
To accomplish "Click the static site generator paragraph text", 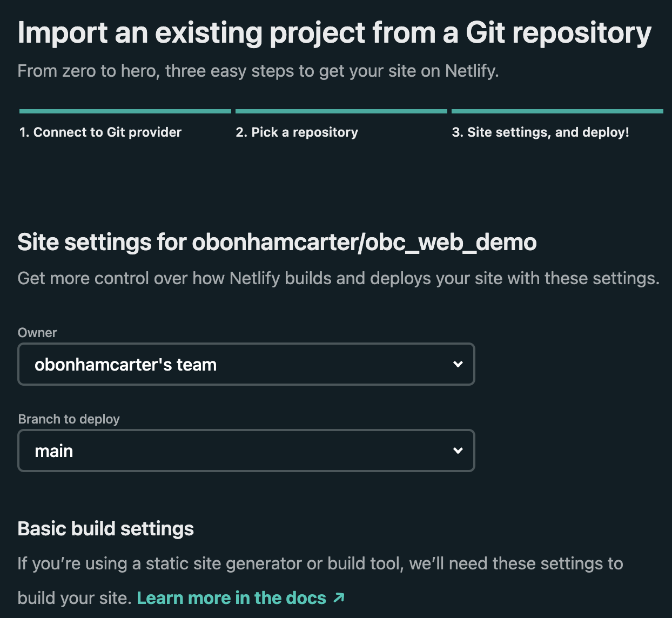I will pyautogui.click(x=320, y=563).
